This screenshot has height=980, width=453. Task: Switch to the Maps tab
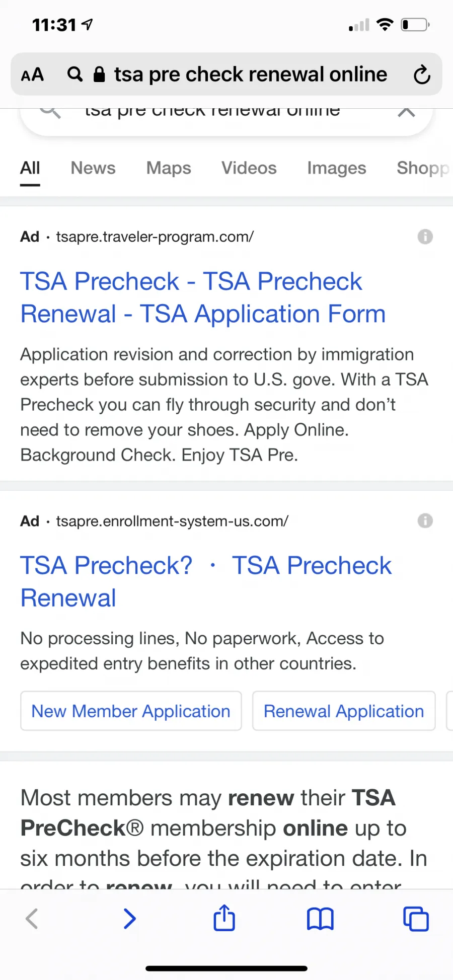point(169,168)
